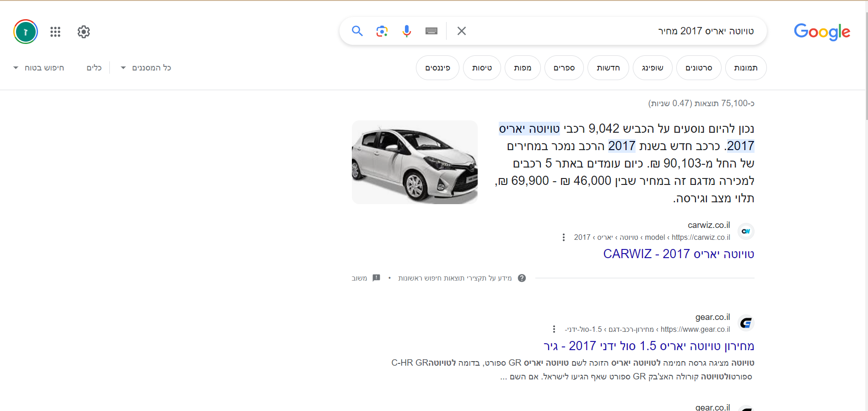Go to Google home via logo
Image resolution: width=868 pixels, height=411 pixels.
(822, 32)
